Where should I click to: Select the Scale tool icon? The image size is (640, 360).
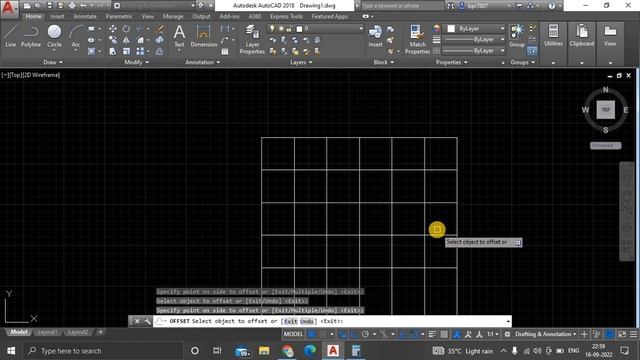tap(127, 51)
